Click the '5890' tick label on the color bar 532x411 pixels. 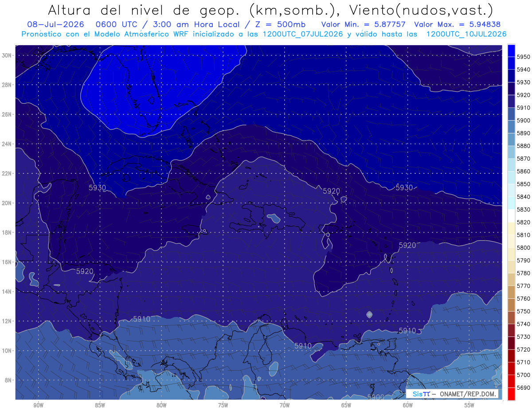click(524, 133)
